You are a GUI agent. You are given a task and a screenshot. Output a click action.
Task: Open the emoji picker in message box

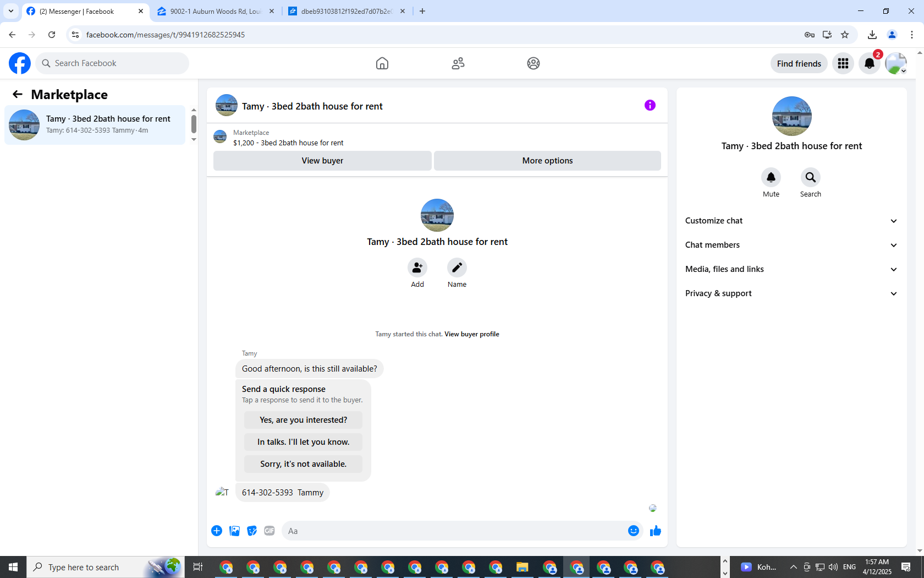634,531
